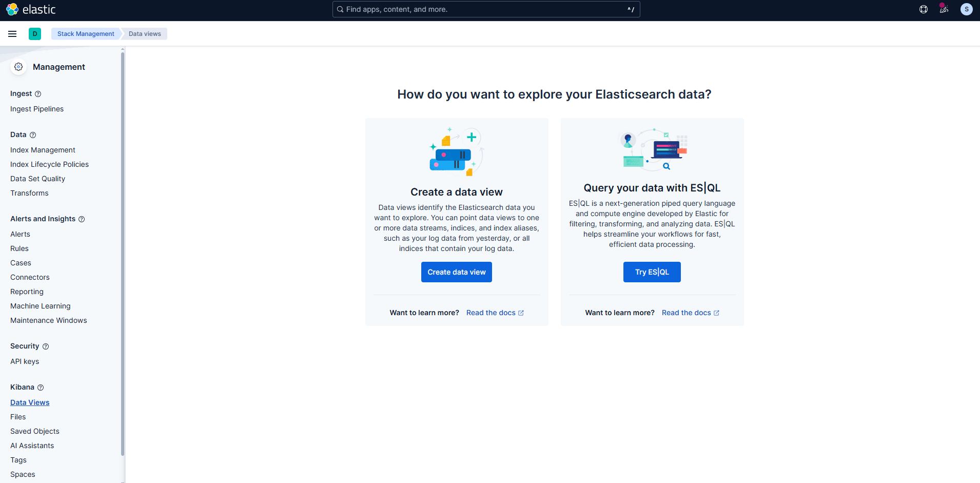Click 'Create a data view' heading
Screen dimensions: 980x483
457,192
